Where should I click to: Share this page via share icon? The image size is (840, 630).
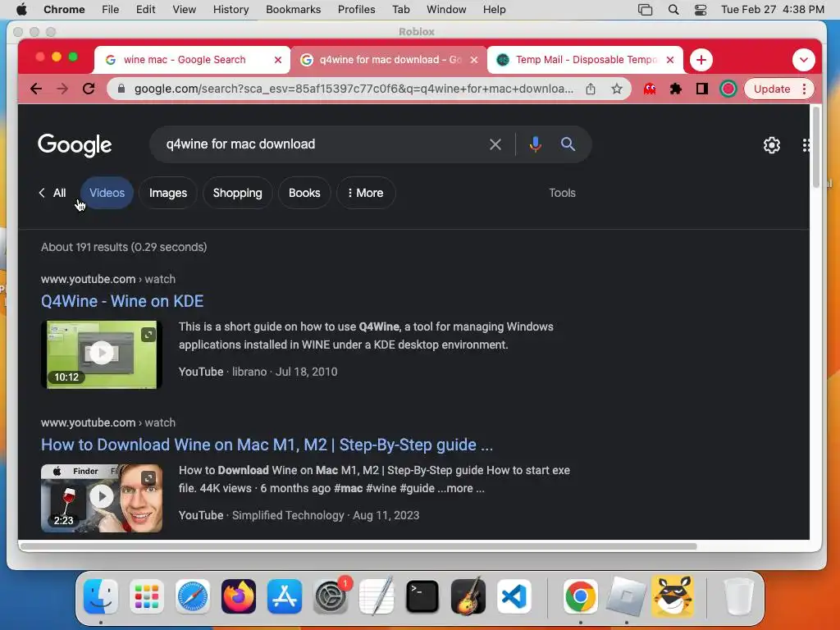pos(591,89)
